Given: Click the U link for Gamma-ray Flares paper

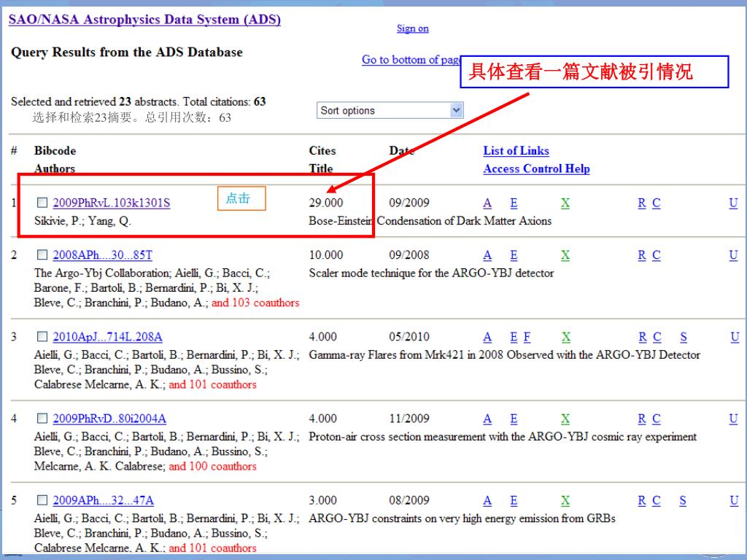Looking at the screenshot, I should pos(735,337).
